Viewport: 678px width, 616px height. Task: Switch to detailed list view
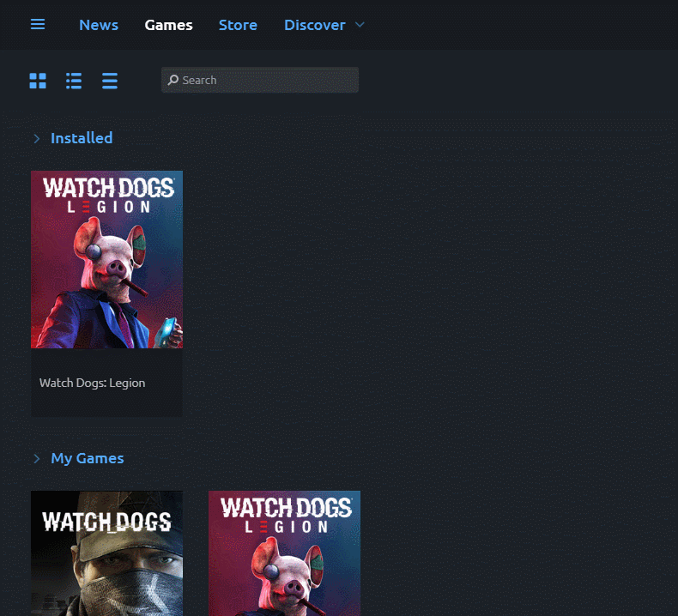tap(74, 81)
